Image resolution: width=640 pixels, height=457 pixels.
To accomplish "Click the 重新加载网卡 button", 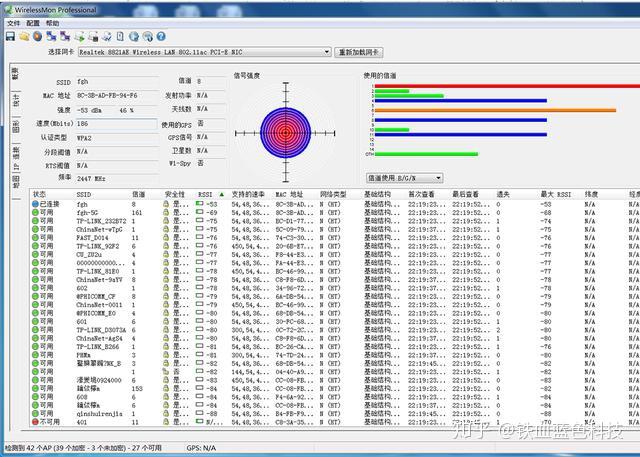I will [358, 52].
